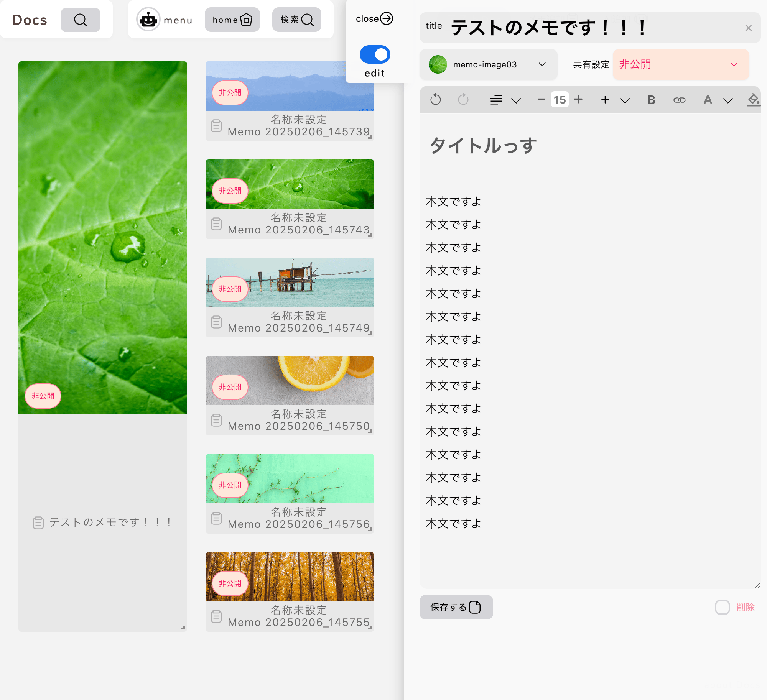Image resolution: width=767 pixels, height=700 pixels.
Task: Go to home from the nav bar
Action: pyautogui.click(x=232, y=20)
